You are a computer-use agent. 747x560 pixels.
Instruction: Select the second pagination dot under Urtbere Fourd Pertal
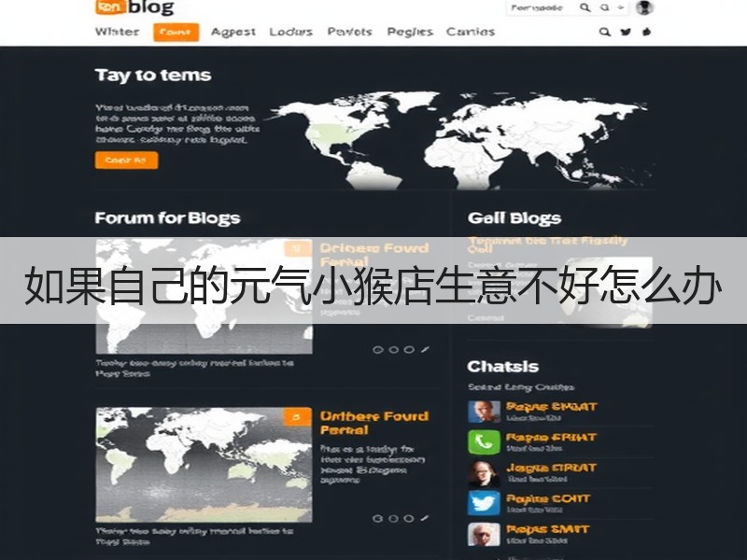[x=393, y=519]
